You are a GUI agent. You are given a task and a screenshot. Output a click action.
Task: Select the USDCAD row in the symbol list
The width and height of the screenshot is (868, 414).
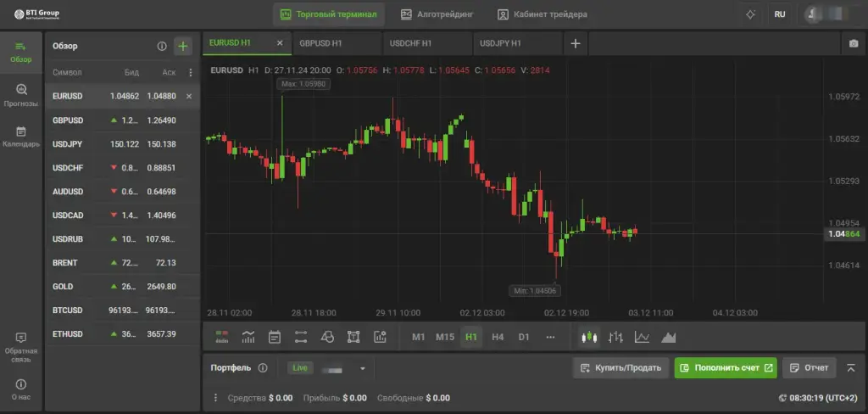point(122,215)
